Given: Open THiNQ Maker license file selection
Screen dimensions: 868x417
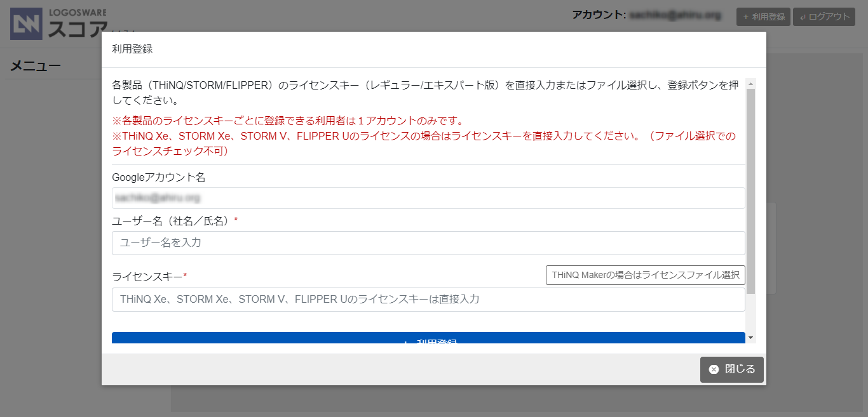Looking at the screenshot, I should (645, 275).
